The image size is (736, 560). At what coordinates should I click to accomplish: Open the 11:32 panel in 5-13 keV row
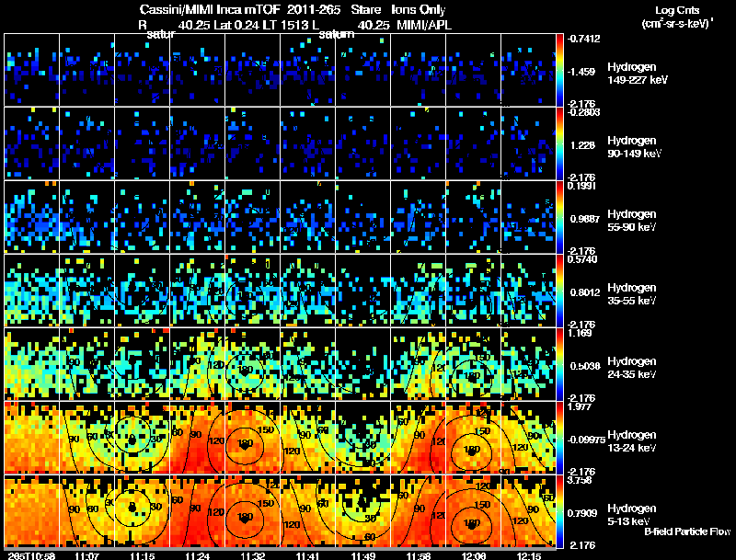(x=252, y=511)
